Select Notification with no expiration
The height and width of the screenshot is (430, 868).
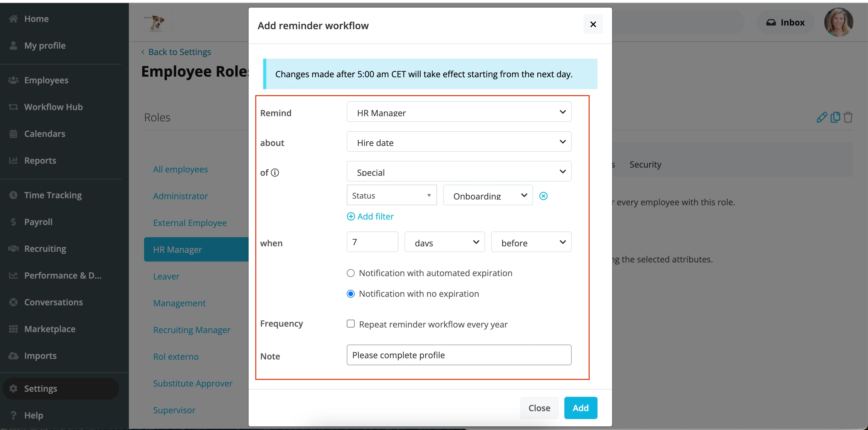click(x=350, y=294)
